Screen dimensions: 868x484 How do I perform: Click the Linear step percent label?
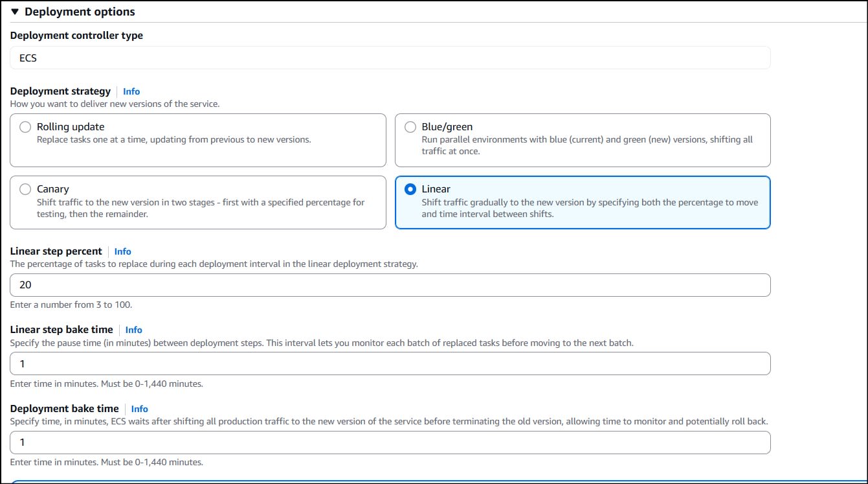tap(56, 251)
